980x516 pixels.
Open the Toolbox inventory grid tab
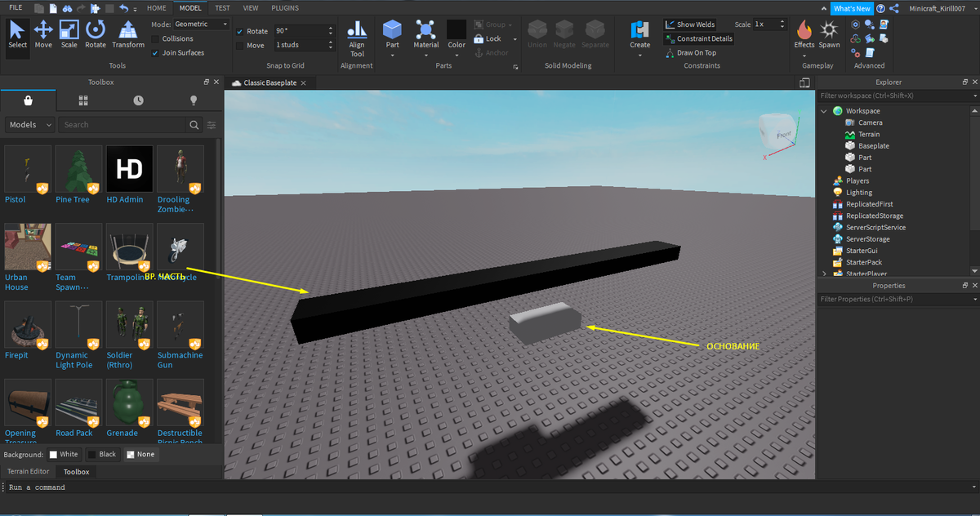coord(83,100)
